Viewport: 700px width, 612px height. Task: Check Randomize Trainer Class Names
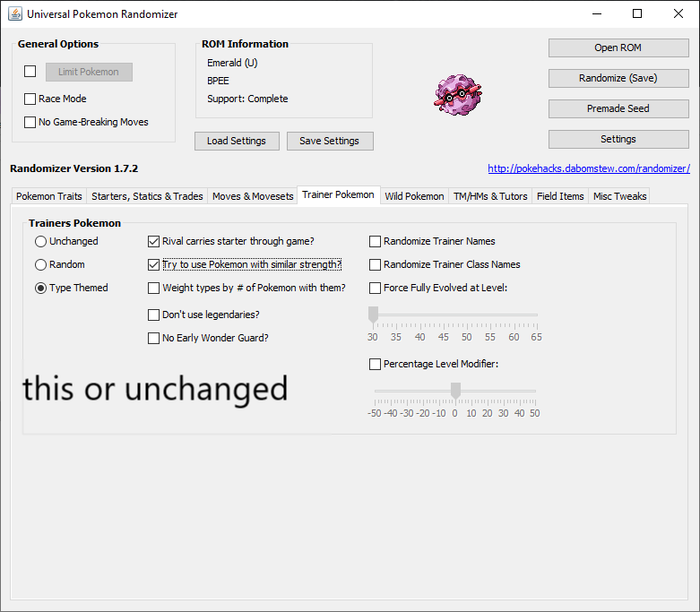[x=375, y=264]
